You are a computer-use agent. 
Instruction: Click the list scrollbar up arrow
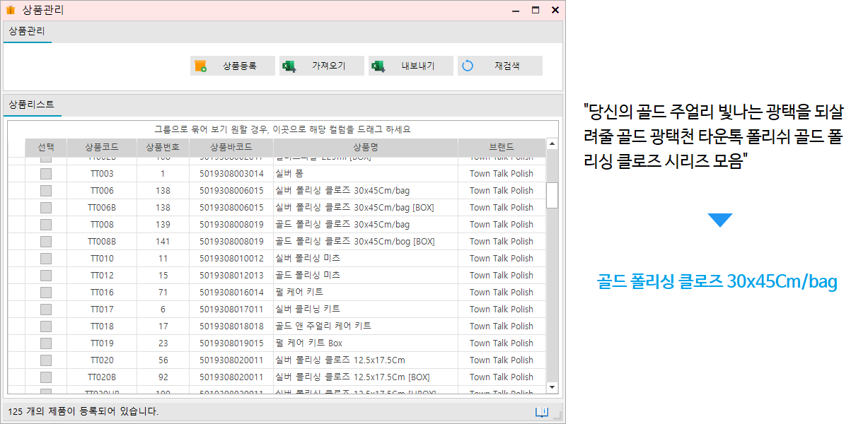552,144
